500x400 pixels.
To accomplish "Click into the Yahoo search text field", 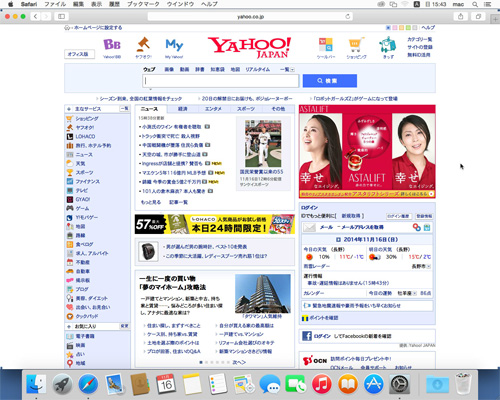I will [221, 81].
